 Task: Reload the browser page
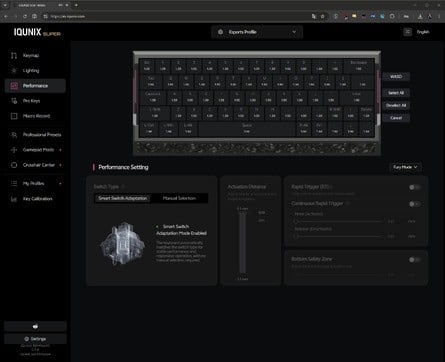click(x=25, y=16)
